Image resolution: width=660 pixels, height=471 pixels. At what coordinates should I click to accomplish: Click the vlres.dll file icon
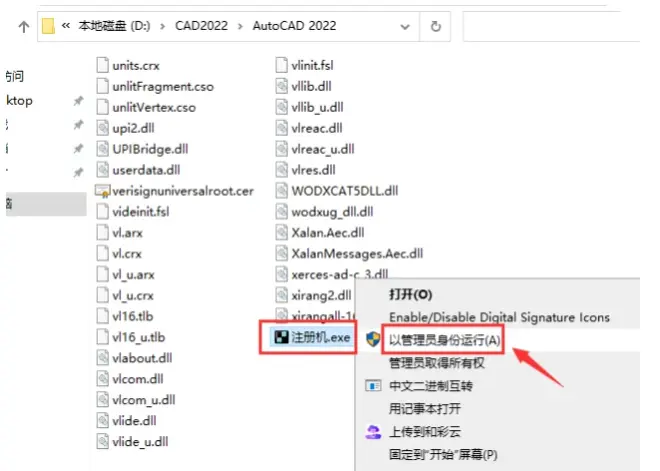[x=281, y=170]
